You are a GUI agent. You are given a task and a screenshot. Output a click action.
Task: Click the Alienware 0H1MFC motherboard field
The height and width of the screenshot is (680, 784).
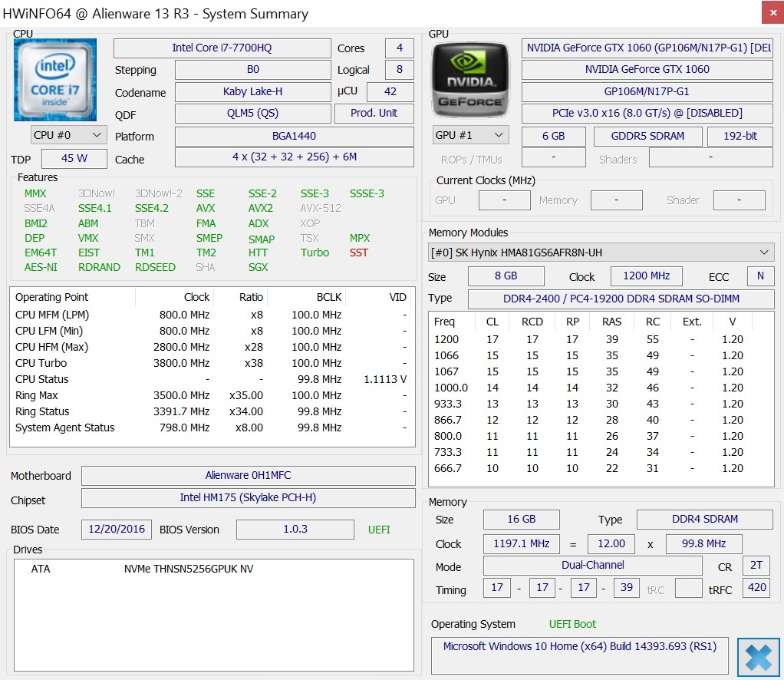[248, 475]
